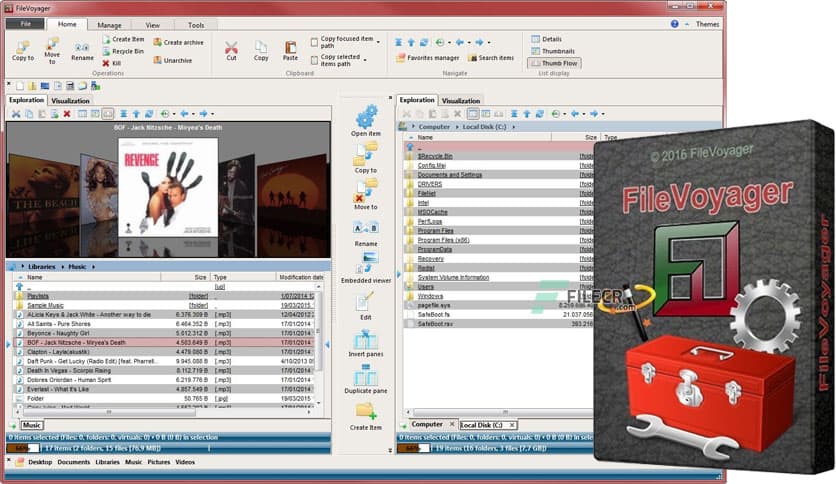This screenshot has width=836, height=484.
Task: Open the Visualization tab in the right pane
Action: (461, 100)
